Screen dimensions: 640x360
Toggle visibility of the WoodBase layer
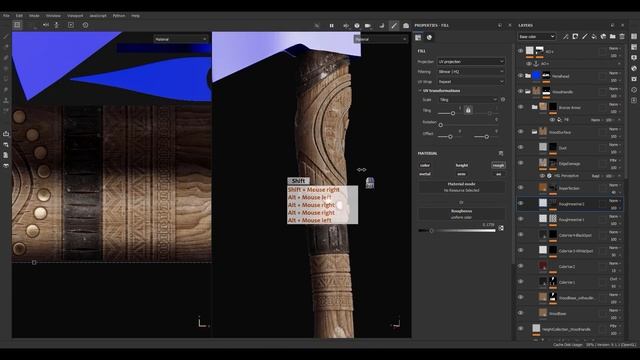click(520, 313)
